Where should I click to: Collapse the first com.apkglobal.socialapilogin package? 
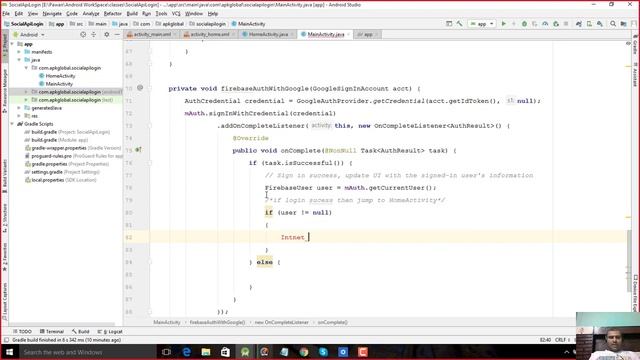pyautogui.click(x=26, y=68)
